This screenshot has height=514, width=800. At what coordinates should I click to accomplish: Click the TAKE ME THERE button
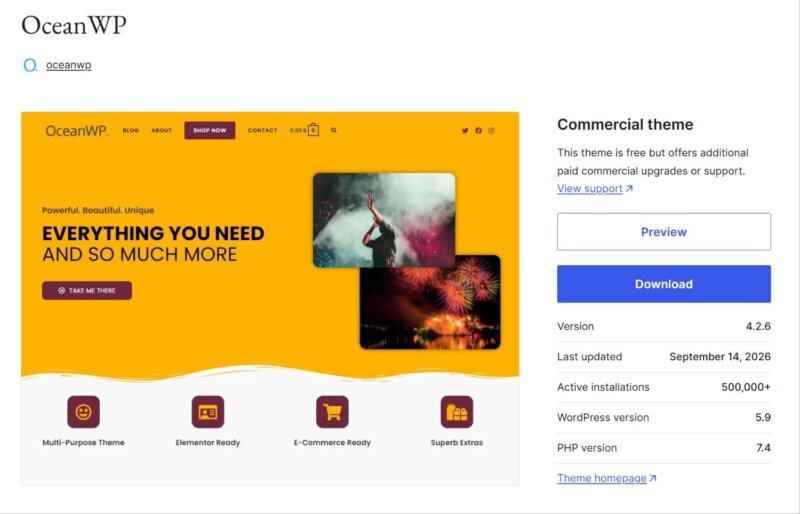pyautogui.click(x=87, y=290)
